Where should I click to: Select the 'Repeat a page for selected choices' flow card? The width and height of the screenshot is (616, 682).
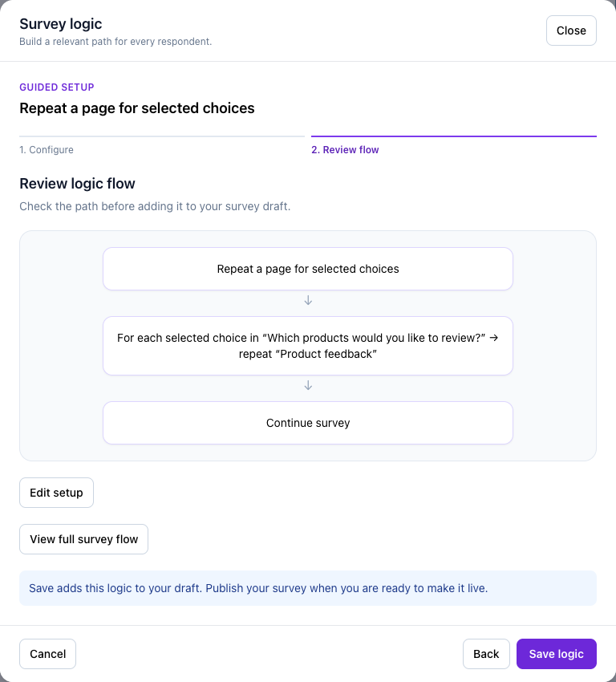308,269
